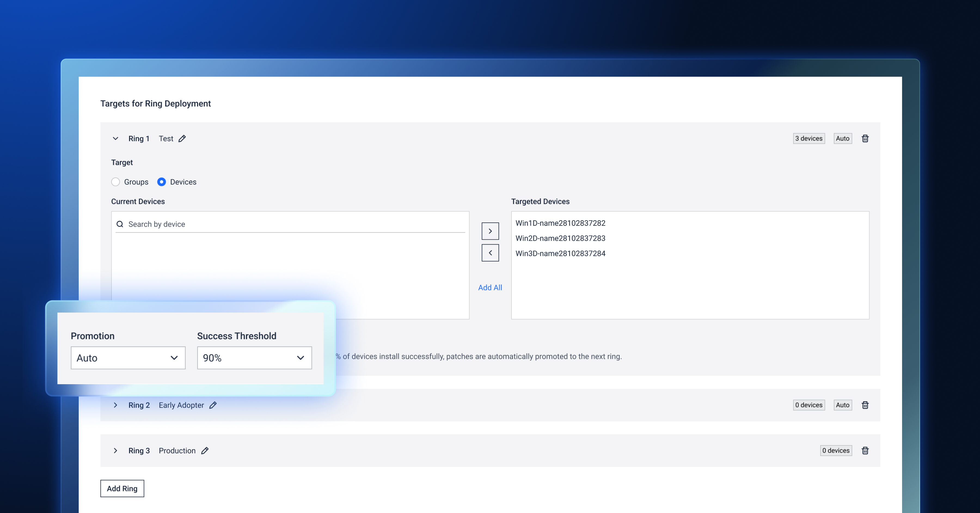The height and width of the screenshot is (513, 980).
Task: Edit the Early Adopter ring name pencil
Action: pyautogui.click(x=213, y=405)
